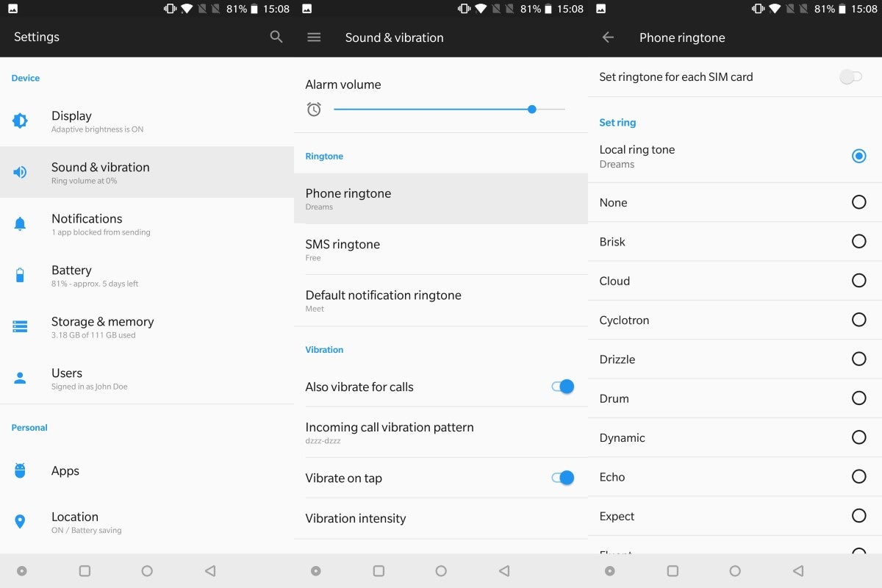The width and height of the screenshot is (882, 588).
Task: Pick Cyclotron ringtone radio button
Action: (858, 320)
